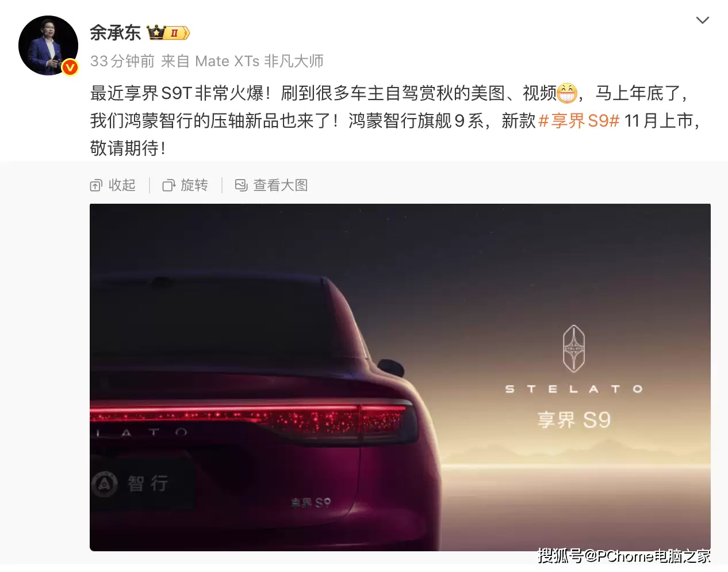728x572 pixels.
Task: Click the 收起 collapse icon
Action: 96,185
